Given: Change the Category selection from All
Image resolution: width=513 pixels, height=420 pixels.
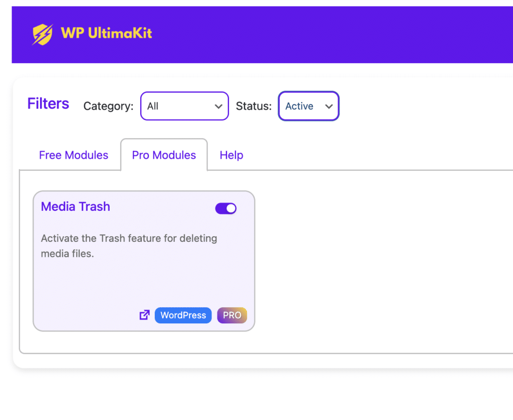Looking at the screenshot, I should (184, 106).
